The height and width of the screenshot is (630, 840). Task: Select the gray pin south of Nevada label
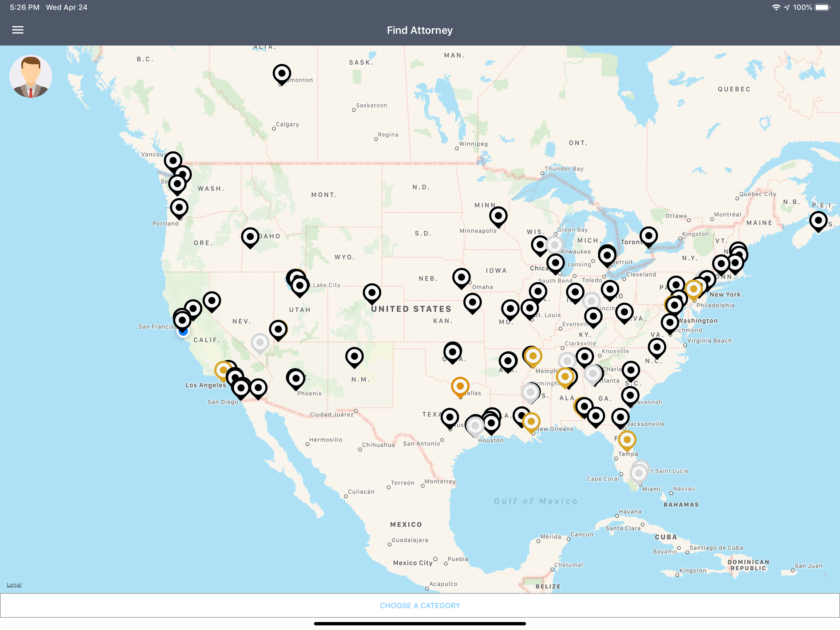260,344
